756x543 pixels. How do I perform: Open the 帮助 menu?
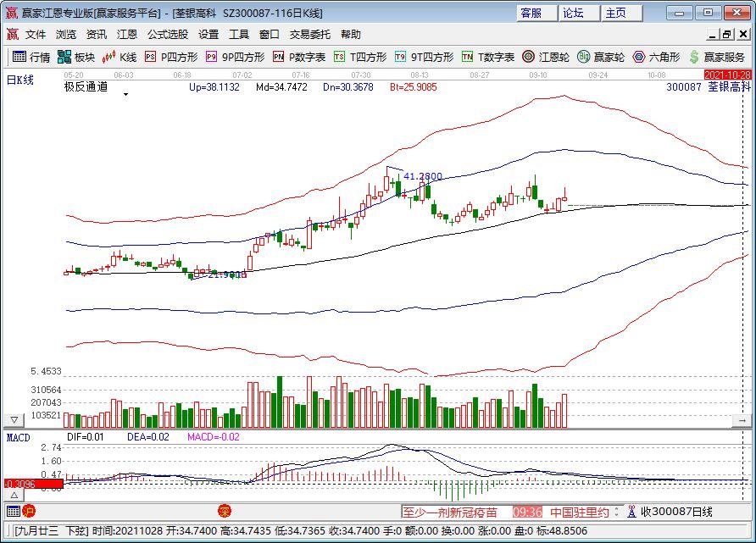point(351,35)
